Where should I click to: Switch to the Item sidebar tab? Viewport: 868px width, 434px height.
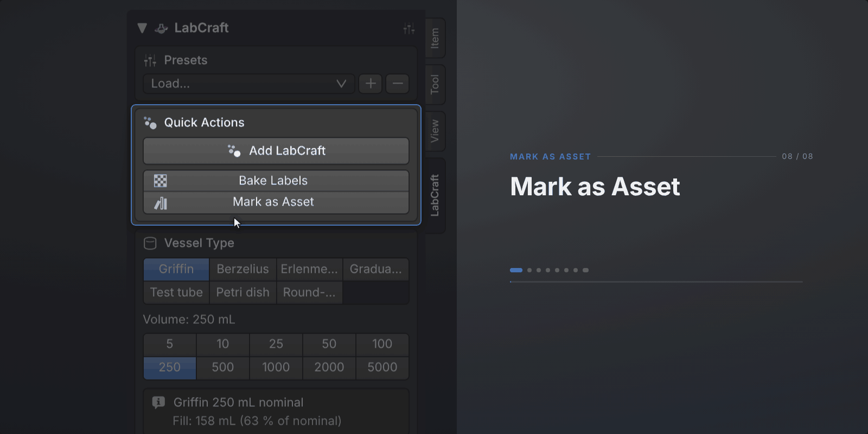click(x=435, y=39)
